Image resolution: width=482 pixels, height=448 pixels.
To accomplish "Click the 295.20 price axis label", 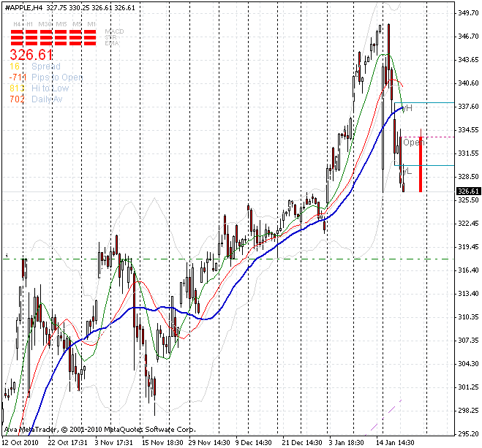I will 468,434.
